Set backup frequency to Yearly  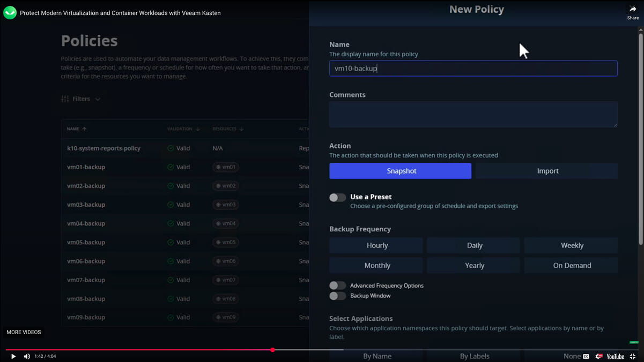pyautogui.click(x=474, y=266)
